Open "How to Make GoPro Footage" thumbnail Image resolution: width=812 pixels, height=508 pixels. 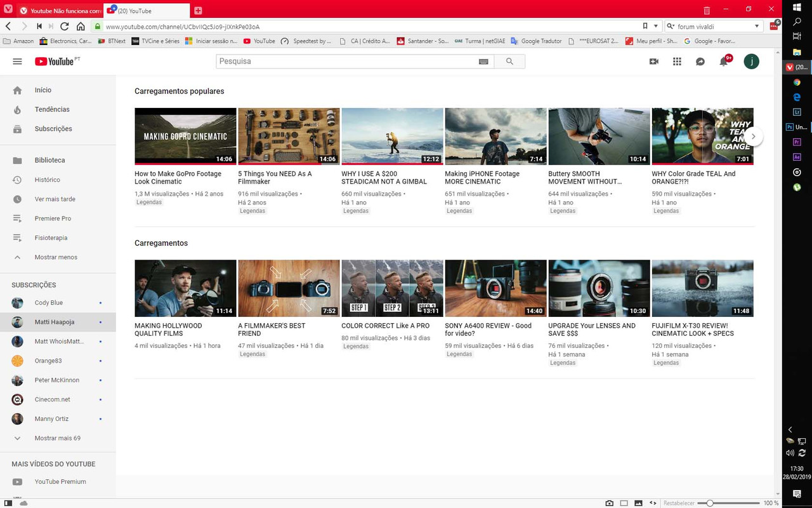tap(185, 137)
